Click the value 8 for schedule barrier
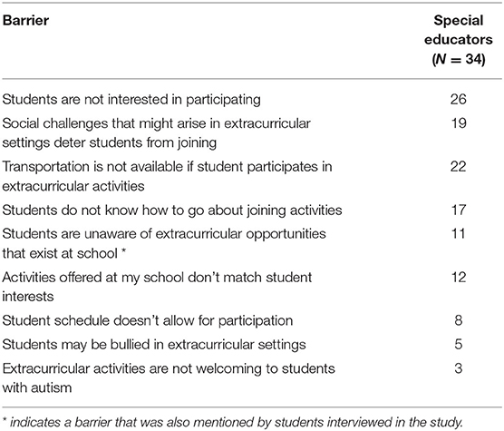504x431 pixels. coord(459,320)
